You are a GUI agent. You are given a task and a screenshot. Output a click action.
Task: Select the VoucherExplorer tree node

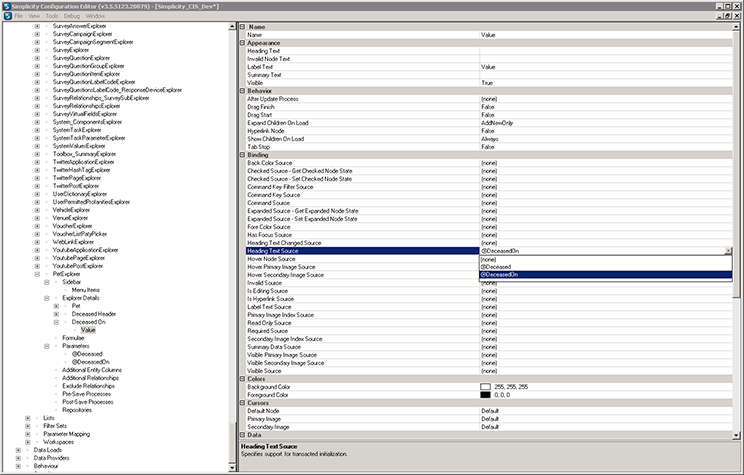72,226
